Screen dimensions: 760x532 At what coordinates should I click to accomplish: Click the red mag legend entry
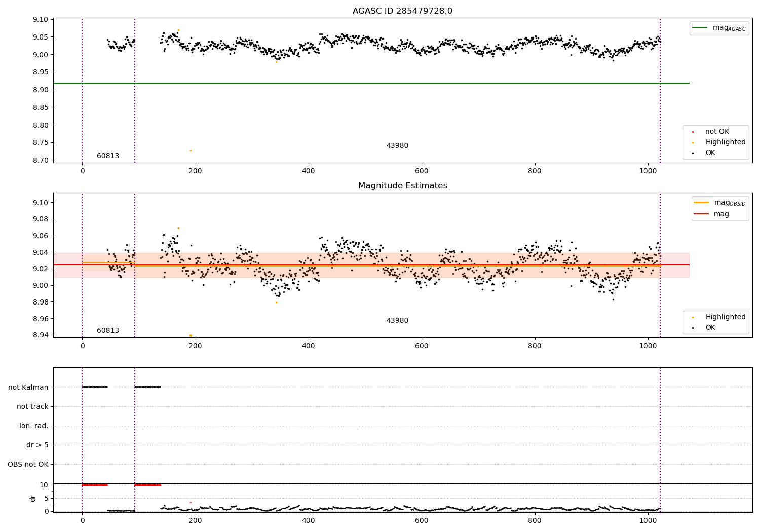click(711, 214)
